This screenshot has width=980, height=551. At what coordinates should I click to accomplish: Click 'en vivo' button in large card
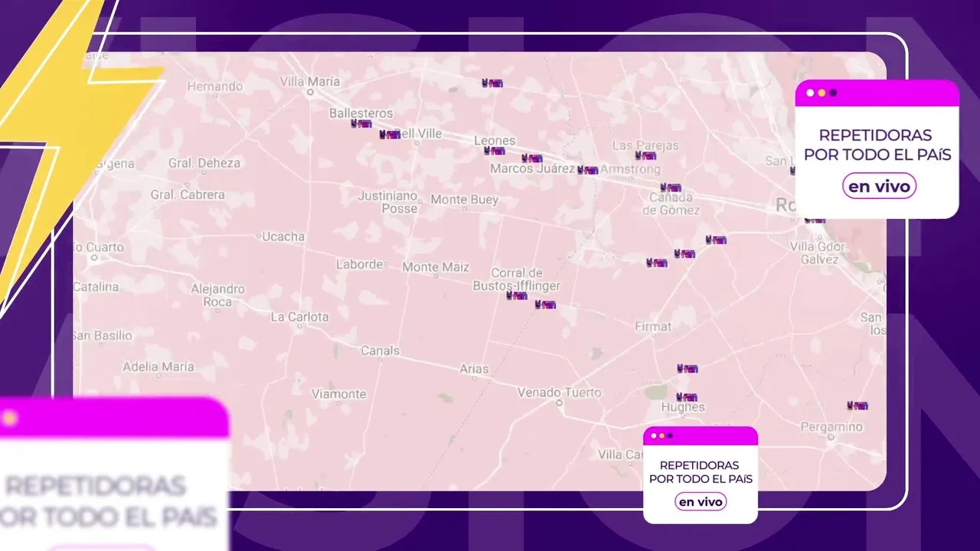click(879, 186)
